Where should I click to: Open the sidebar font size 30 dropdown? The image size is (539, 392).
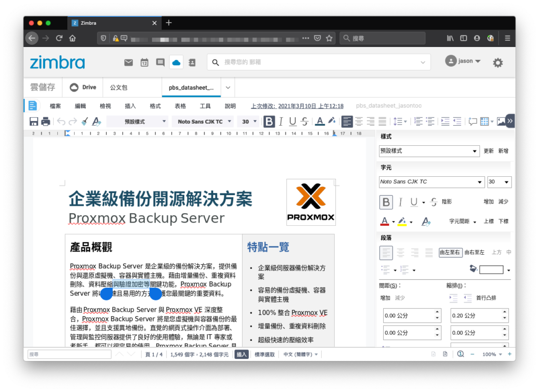pos(499,182)
